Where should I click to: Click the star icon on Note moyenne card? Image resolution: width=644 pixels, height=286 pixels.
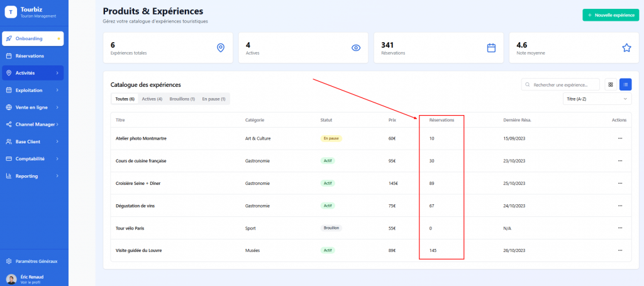[x=626, y=48]
